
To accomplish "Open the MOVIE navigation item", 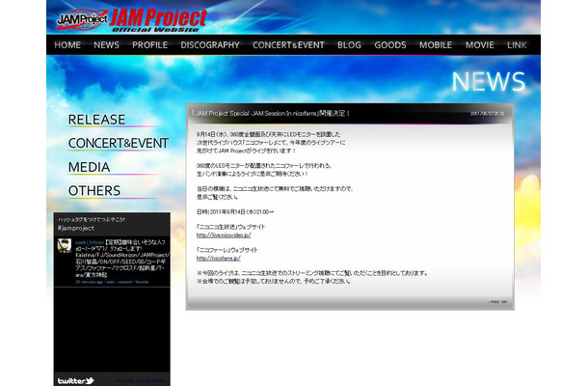I will click(x=480, y=45).
